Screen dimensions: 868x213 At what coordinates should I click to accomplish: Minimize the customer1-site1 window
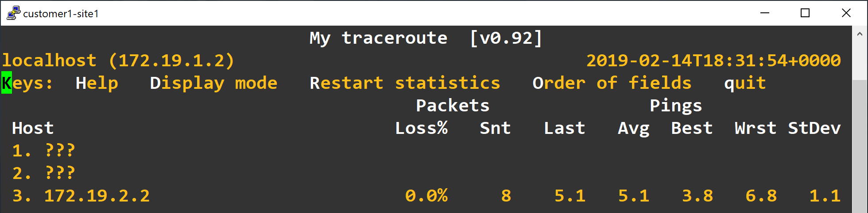(765, 13)
